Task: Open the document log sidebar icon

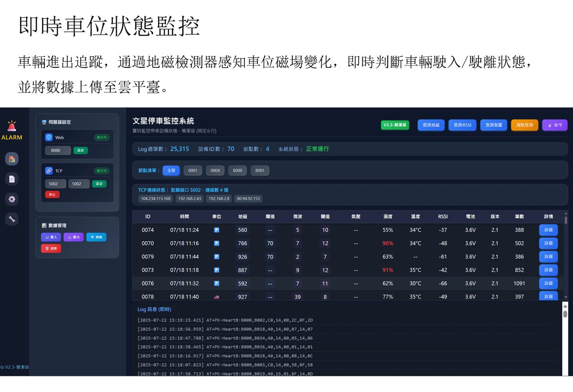Action: (x=12, y=179)
